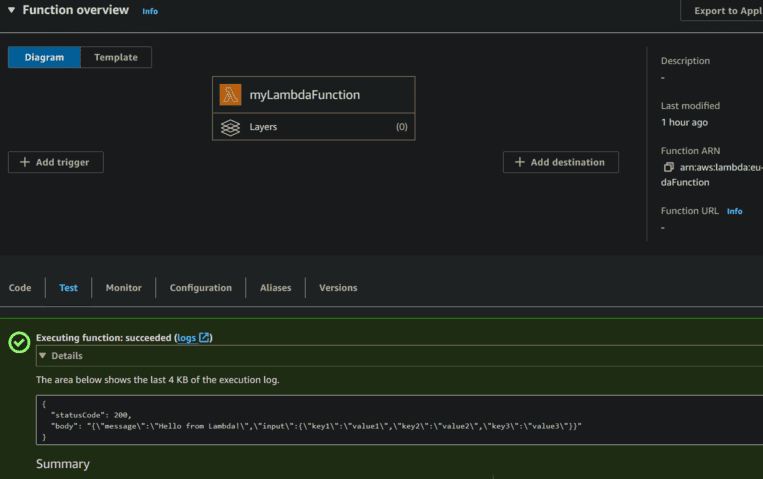The image size is (763, 479).
Task: Go to the Aliases tab
Action: (275, 288)
